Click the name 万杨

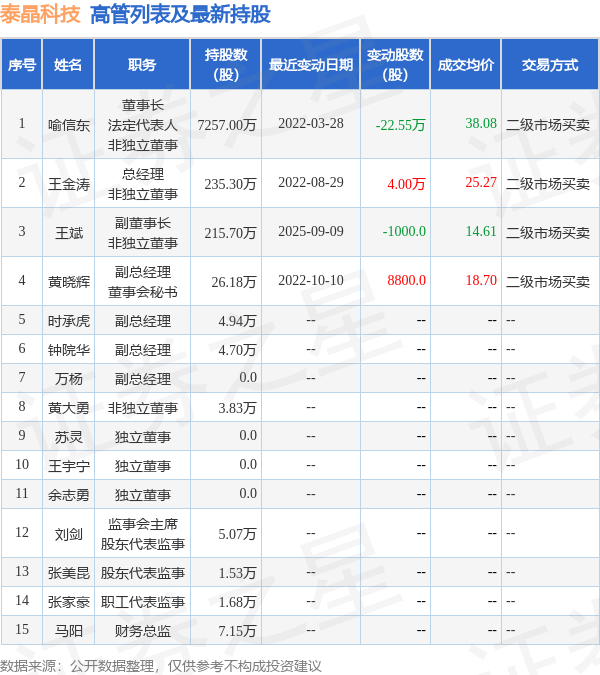[x=69, y=379]
